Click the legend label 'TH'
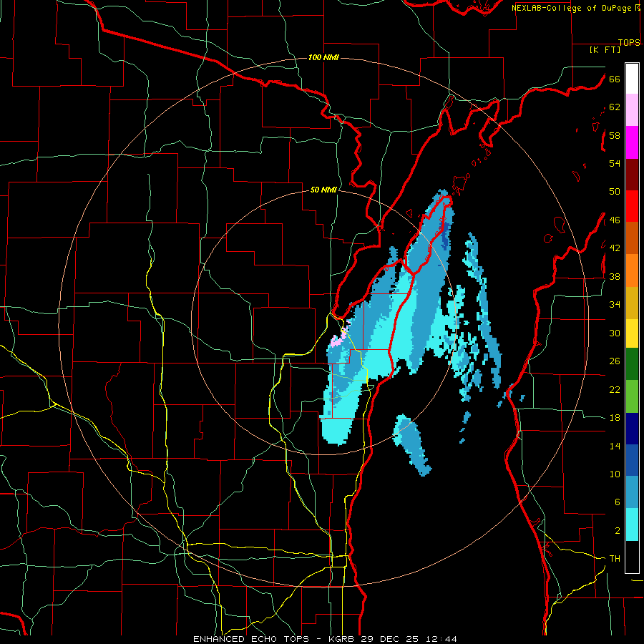This screenshot has width=644, height=644. coord(615,559)
